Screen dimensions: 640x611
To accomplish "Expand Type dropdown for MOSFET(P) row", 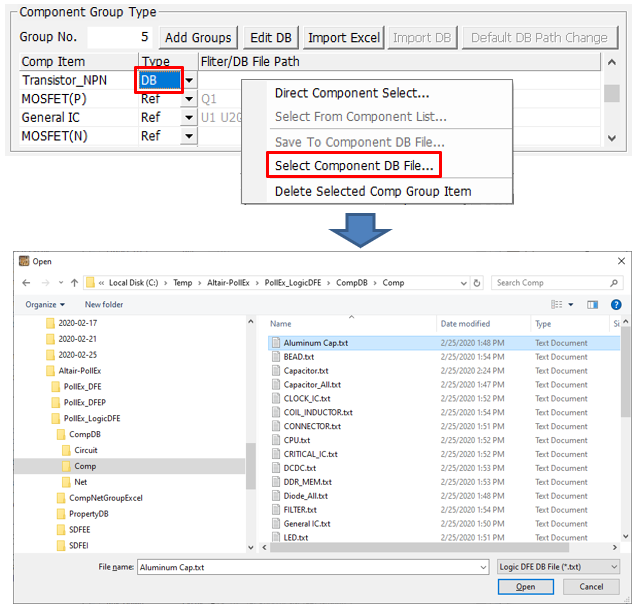I will pyautogui.click(x=189, y=99).
